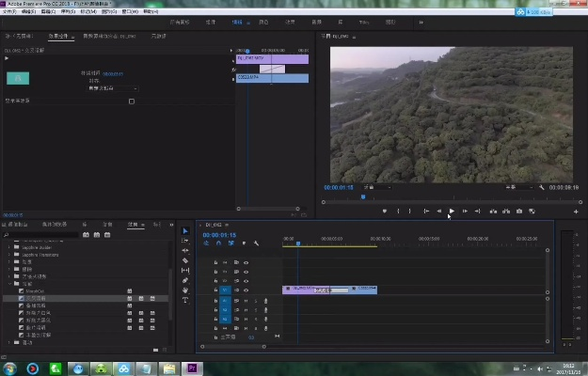Image resolution: width=588 pixels, height=376 pixels.
Task: Toggle the checkbox in Effect Controls panel
Action: coord(131,101)
